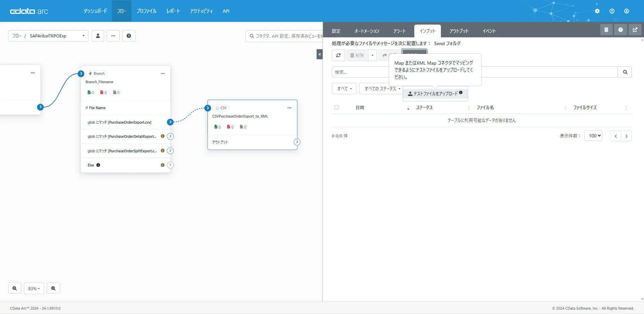Open the API menu
Screen dimensions: 644x314
[x=226, y=11]
